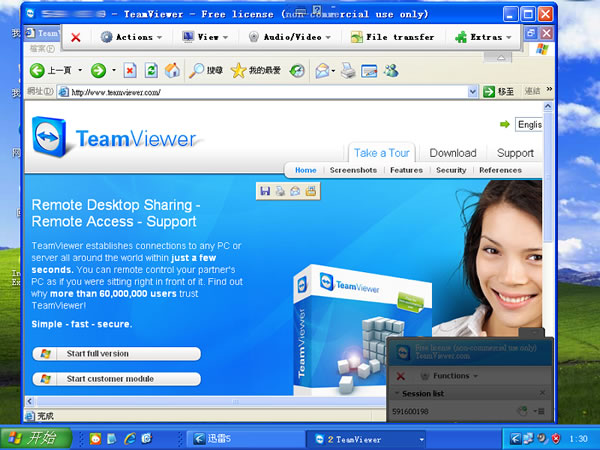Click the network computers icon in system tray
Screen dimensions: 600x450
coord(528,439)
